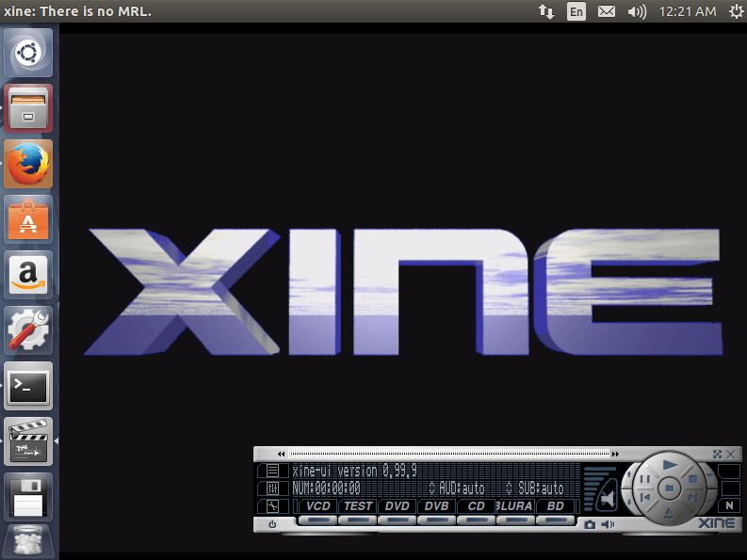
Task: Open Ubuntu Software Center launcher icon
Action: click(28, 219)
